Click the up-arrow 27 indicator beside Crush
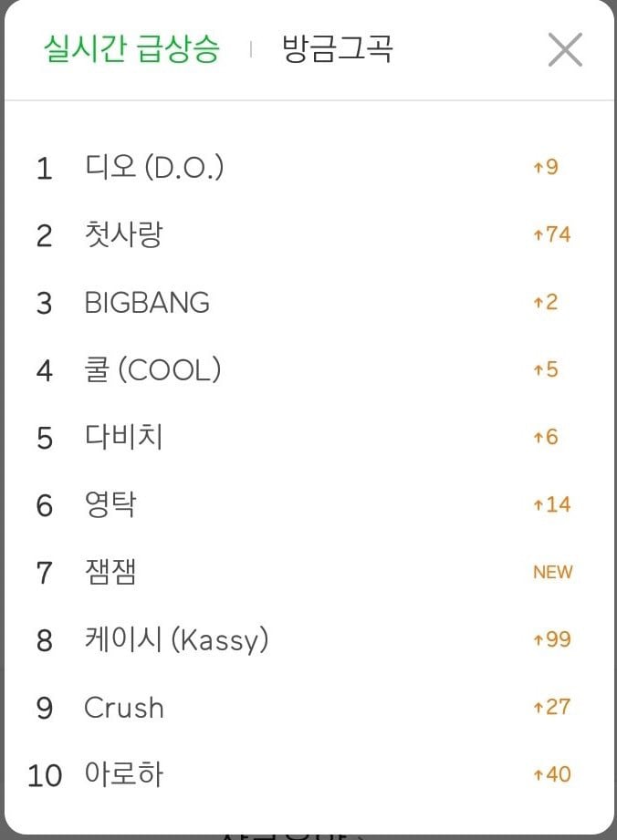This screenshot has height=840, width=617. 551,707
